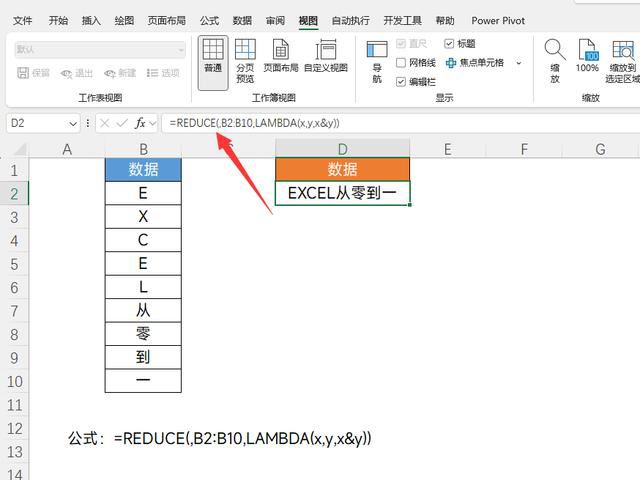
Task: Create a New (新建) sheet view
Action: coord(120,73)
